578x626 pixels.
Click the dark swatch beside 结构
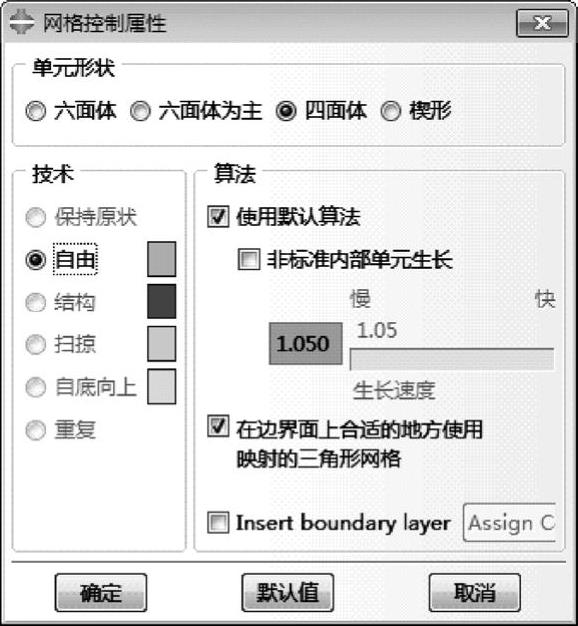161,301
